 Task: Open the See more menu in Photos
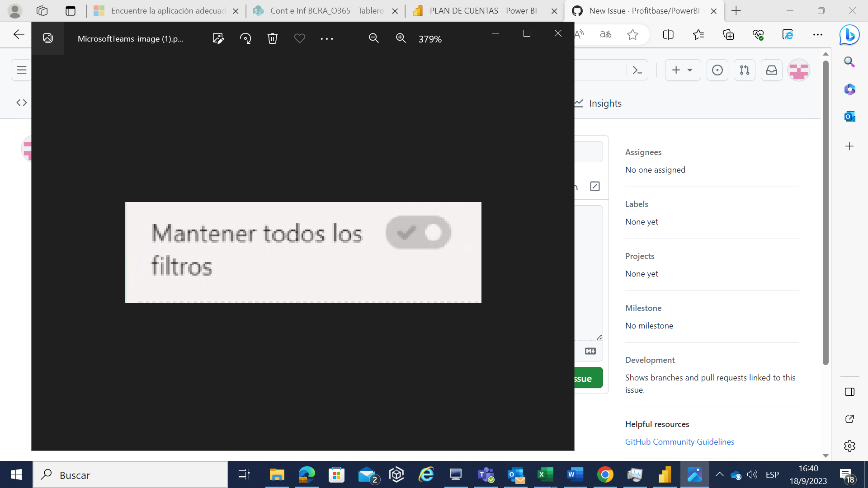tap(327, 38)
